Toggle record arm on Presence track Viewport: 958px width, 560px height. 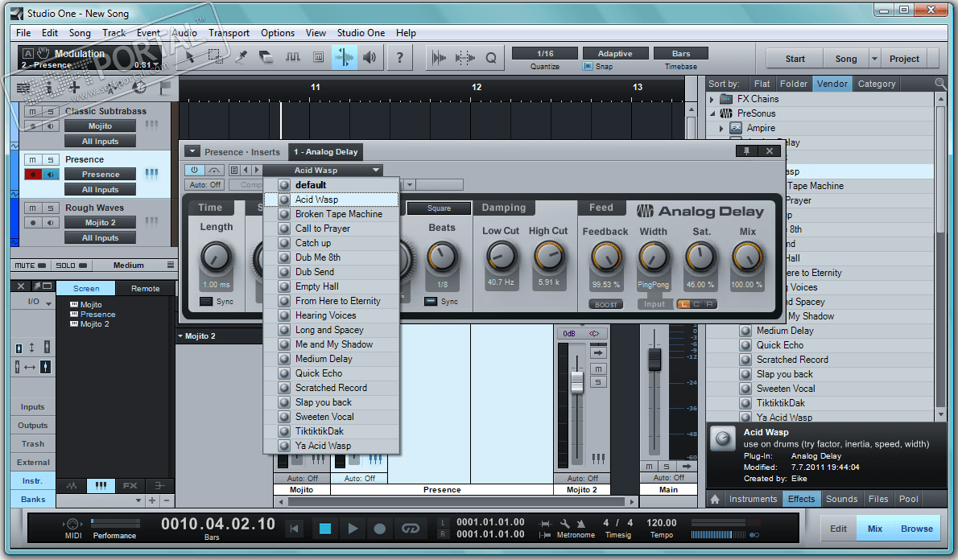[x=33, y=174]
